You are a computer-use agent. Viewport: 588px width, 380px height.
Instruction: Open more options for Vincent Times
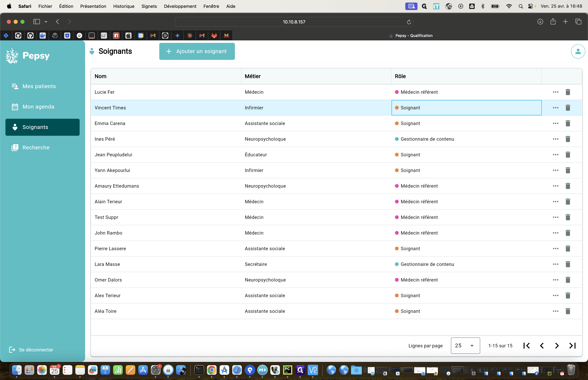pos(556,108)
